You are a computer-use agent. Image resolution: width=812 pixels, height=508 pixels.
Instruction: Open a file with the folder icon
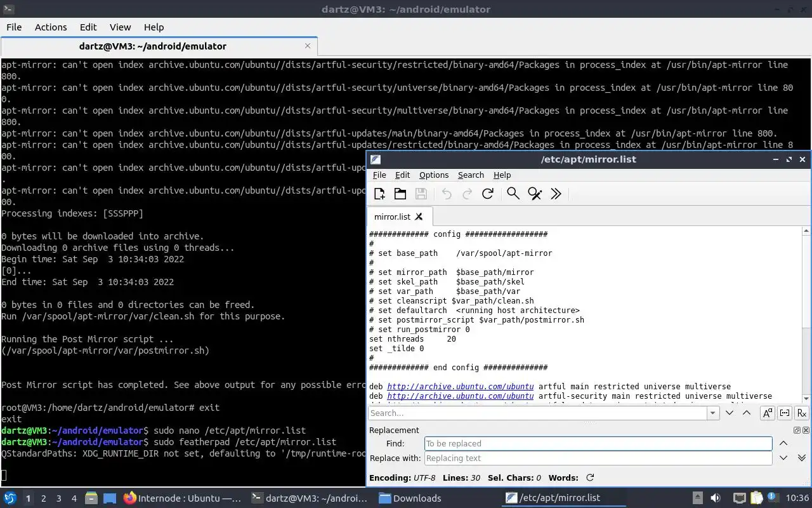(400, 194)
